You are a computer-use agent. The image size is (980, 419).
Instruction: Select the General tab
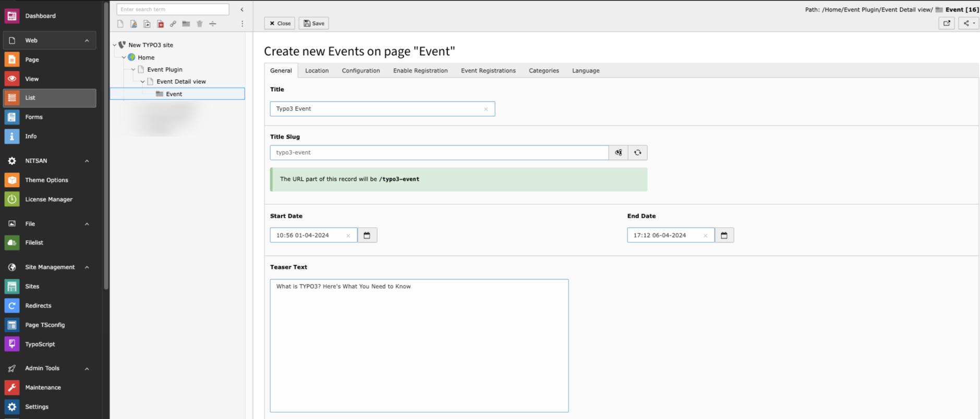281,71
